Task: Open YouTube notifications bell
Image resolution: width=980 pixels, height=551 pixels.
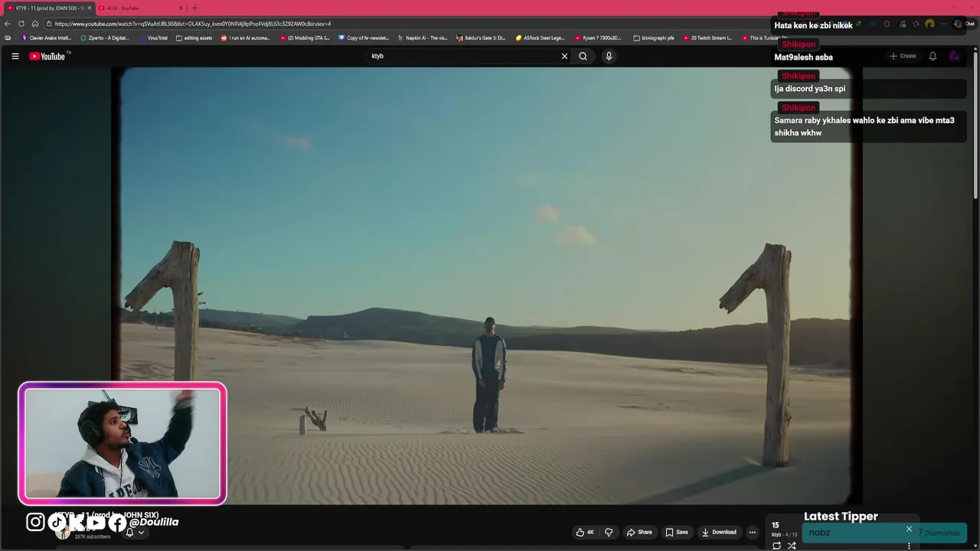Action: pyautogui.click(x=933, y=56)
